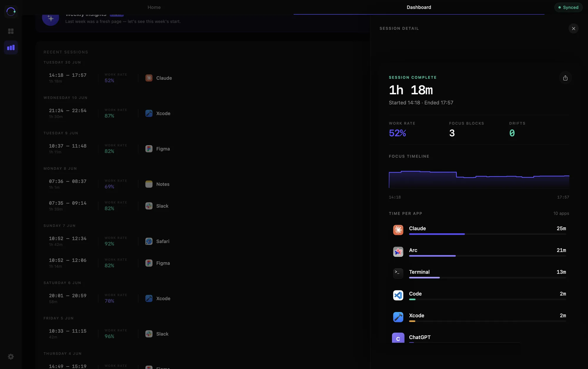Viewport: 588px width, 369px height.
Task: Switch to the Dashboard tab
Action: tap(419, 7)
